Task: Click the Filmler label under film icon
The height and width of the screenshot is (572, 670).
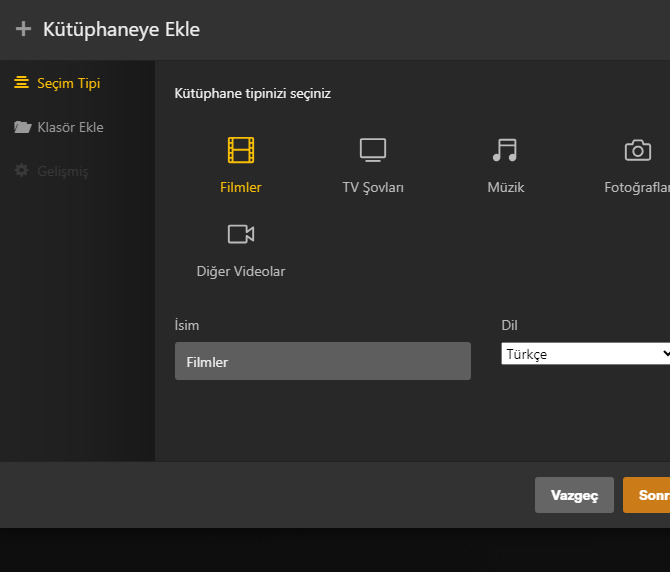Action: point(241,187)
